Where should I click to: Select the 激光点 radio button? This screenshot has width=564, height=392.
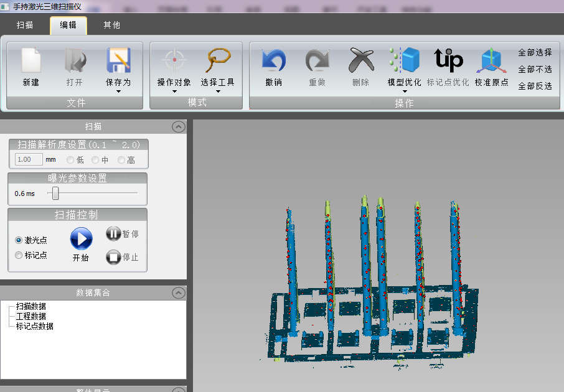tap(19, 240)
